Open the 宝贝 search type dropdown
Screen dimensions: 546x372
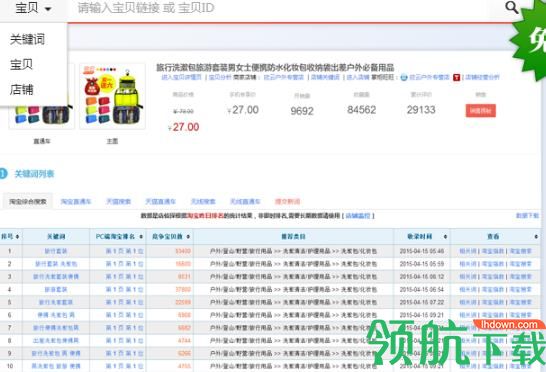click(x=33, y=8)
